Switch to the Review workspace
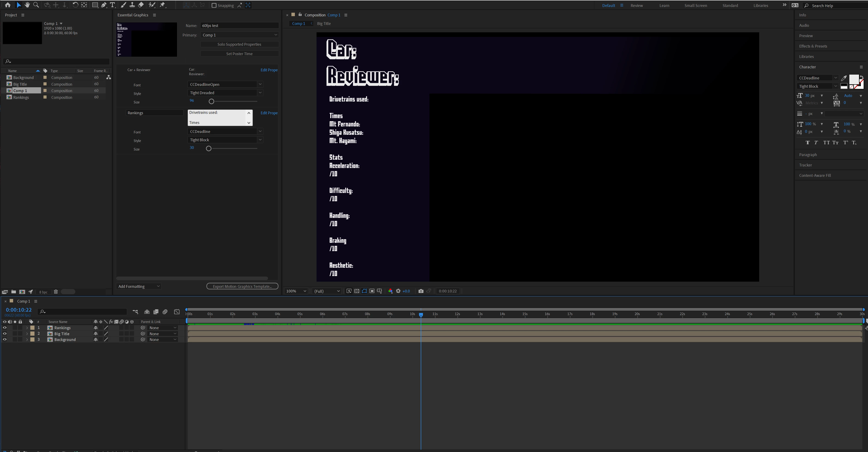Screen dimensions: 868x452 click(637, 5)
